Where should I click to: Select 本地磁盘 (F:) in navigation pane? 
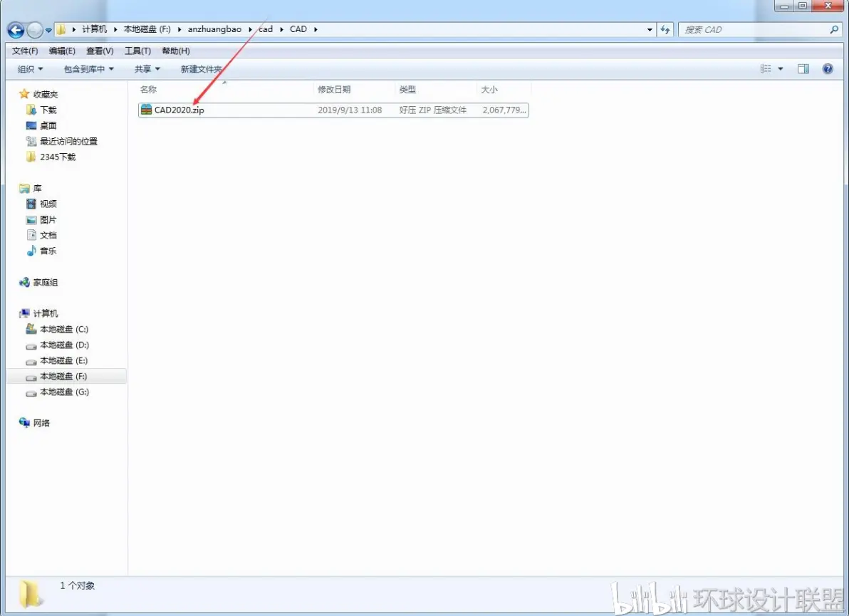tap(63, 376)
